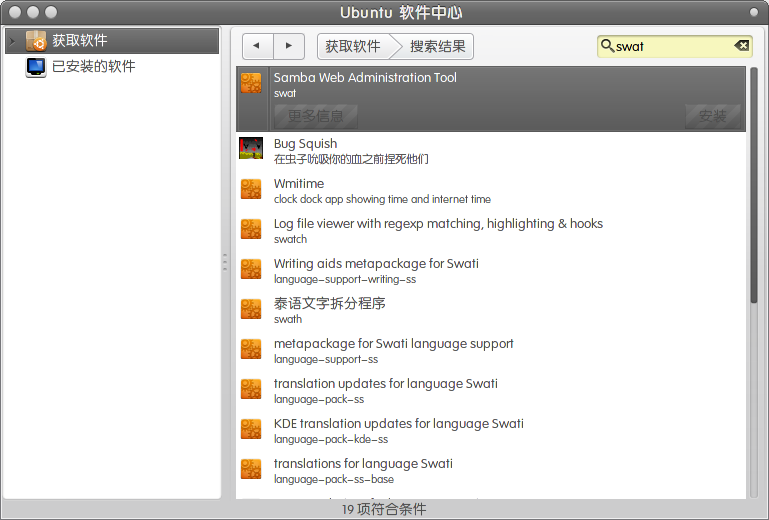
Task: Clear the search text with the erase icon
Action: coord(742,46)
